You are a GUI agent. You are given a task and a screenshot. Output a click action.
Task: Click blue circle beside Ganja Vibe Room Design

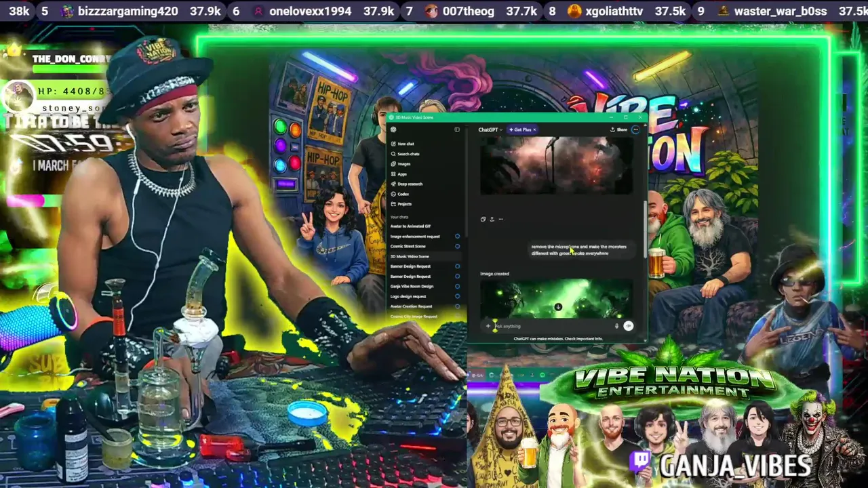(x=457, y=286)
